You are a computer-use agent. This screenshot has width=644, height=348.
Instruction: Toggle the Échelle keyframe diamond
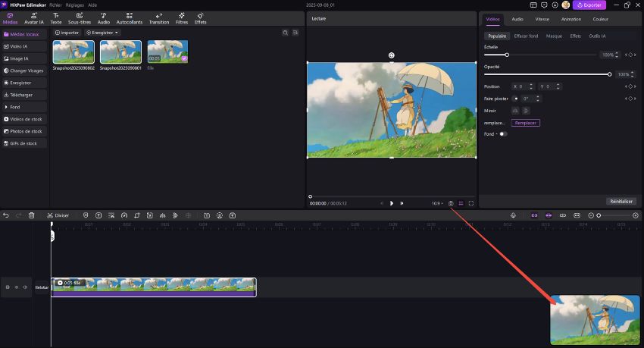630,55
